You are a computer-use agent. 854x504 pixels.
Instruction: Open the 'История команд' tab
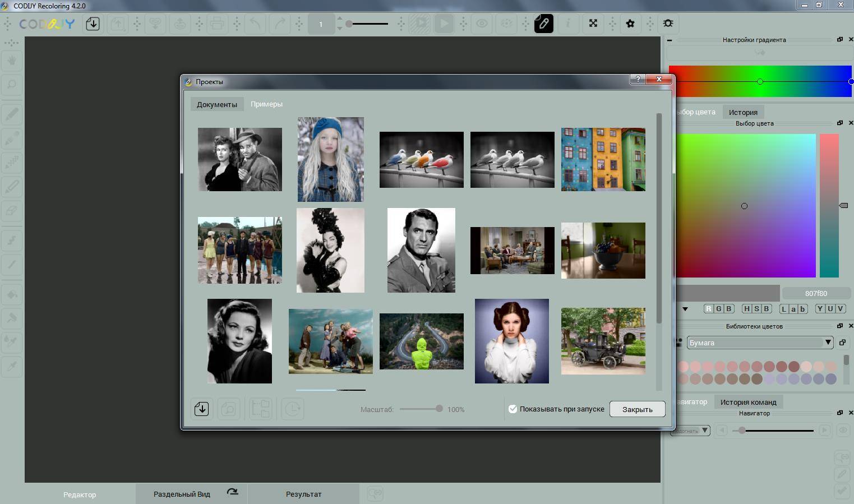coord(748,402)
